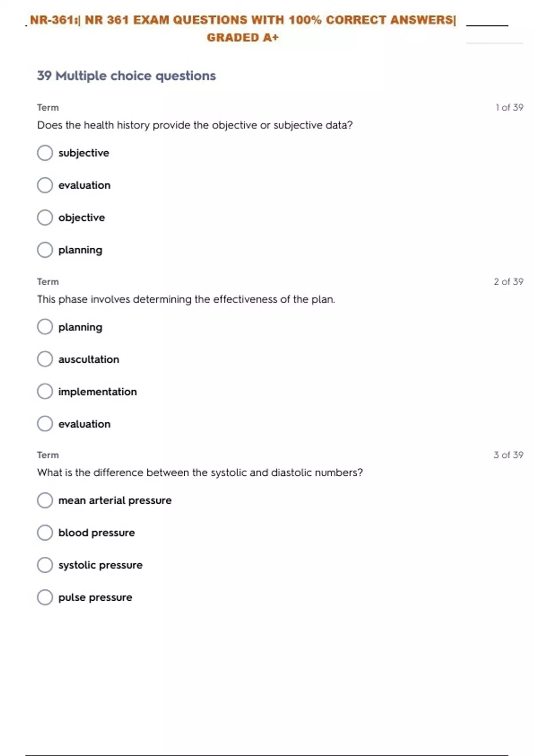534x756 pixels.
Task: Select the 'blood pressure' radio option
Action: [x=45, y=533]
